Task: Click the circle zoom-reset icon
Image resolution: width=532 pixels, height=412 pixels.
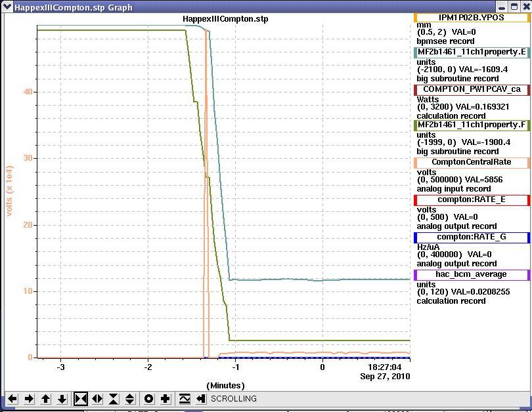Action: point(148,399)
